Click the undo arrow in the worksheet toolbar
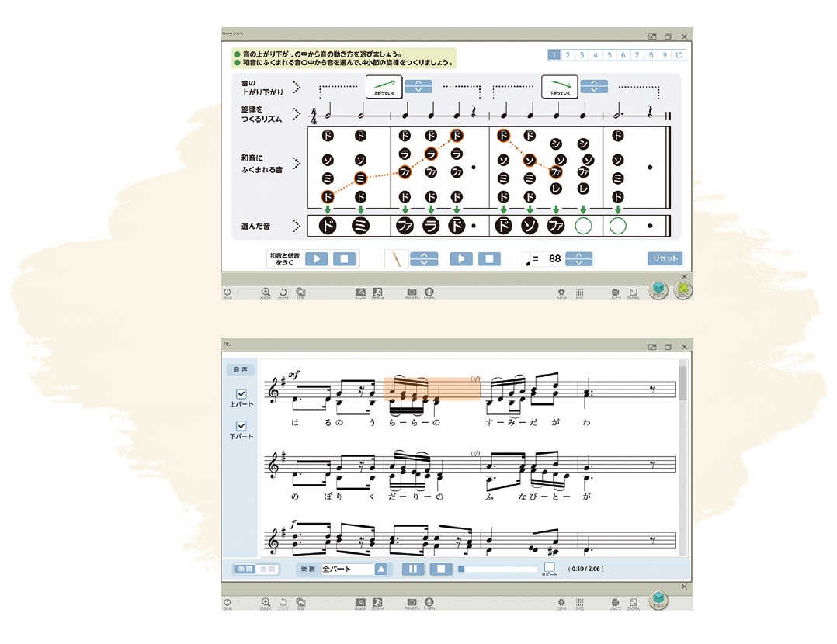The width and height of the screenshot is (837, 644). (x=283, y=293)
